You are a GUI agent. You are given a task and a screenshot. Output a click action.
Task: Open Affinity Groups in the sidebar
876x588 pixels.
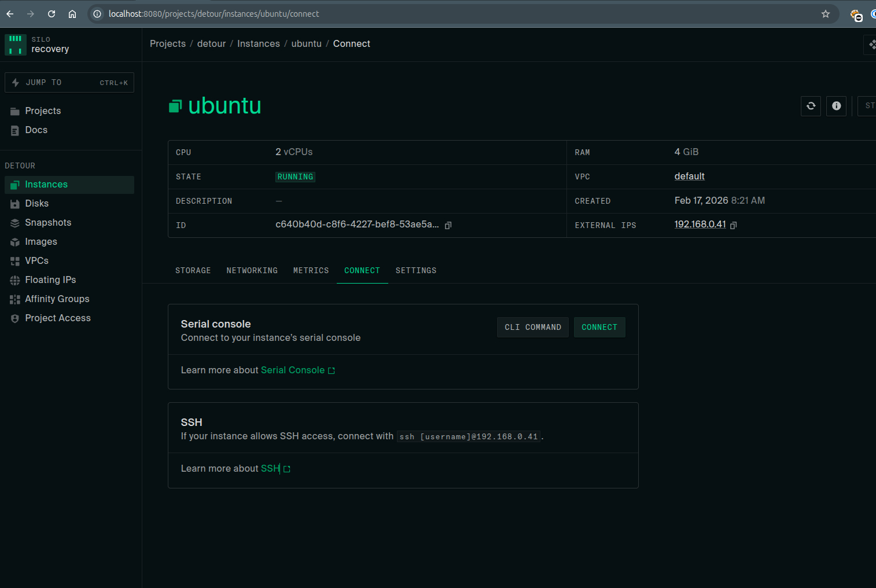pyautogui.click(x=57, y=299)
